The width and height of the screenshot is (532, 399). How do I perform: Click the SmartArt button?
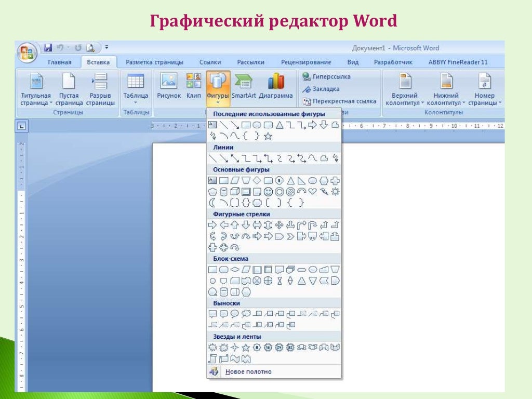coord(244,86)
